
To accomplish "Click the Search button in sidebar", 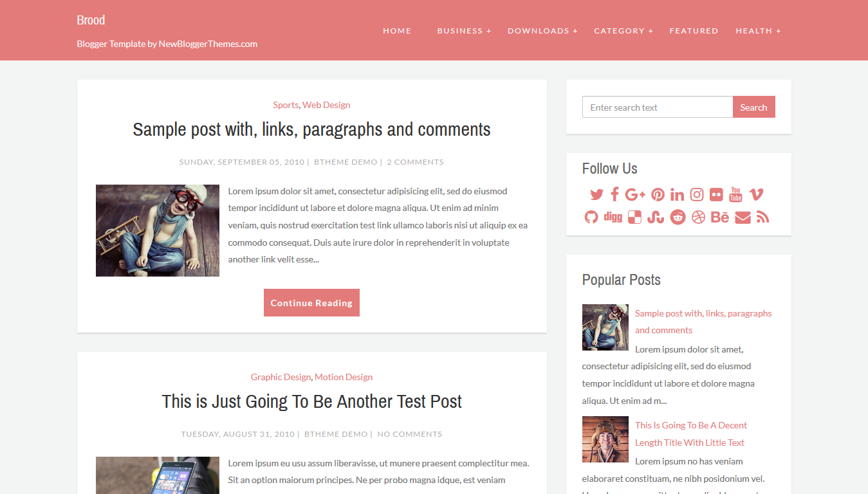I will tap(753, 107).
